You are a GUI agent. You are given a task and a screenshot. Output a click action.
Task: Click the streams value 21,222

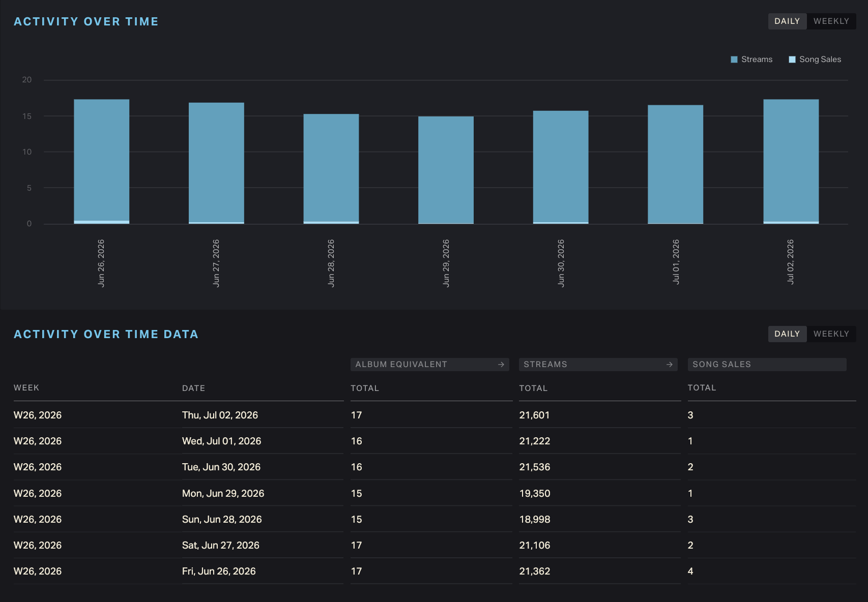[x=535, y=441]
